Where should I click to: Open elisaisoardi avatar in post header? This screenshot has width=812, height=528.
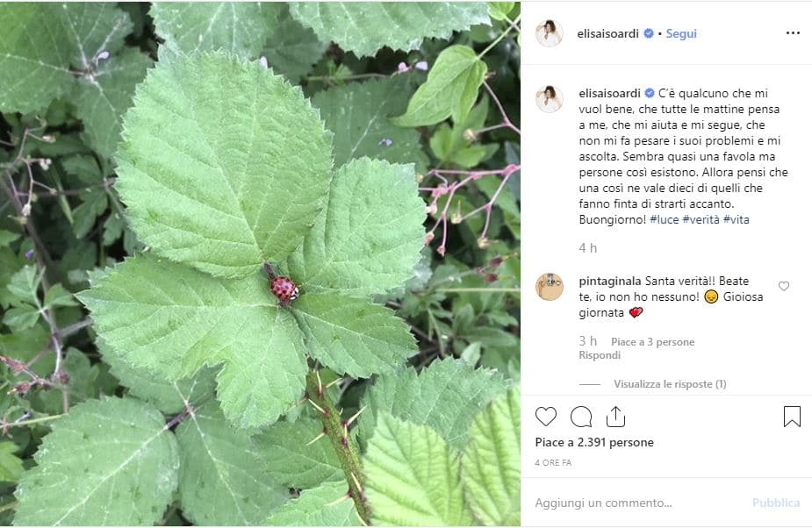pos(550,33)
